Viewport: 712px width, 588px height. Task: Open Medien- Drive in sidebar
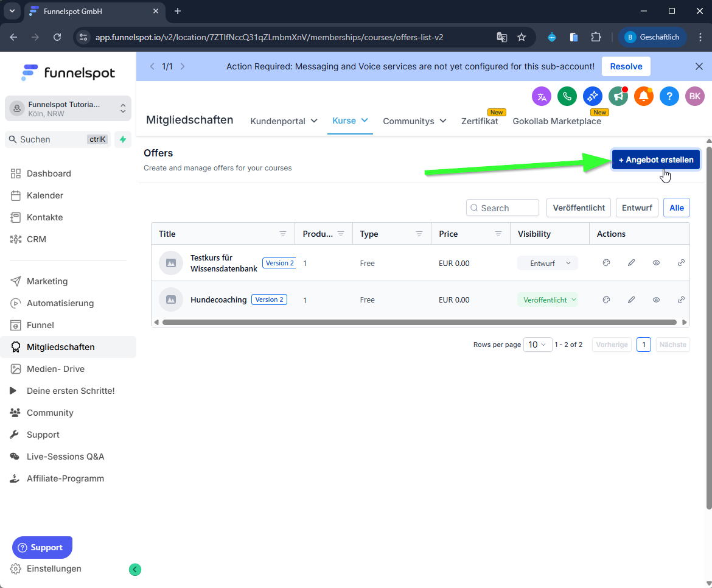pos(55,369)
